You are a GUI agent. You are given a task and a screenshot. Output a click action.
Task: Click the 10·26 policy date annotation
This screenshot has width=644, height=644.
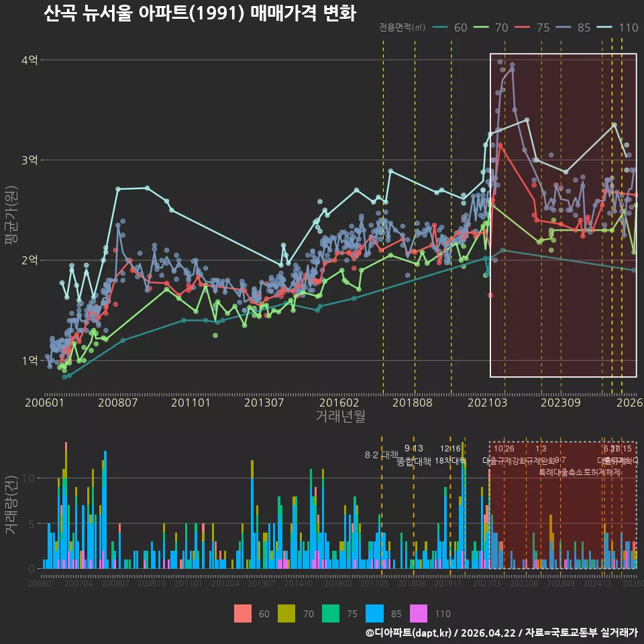[504, 449]
